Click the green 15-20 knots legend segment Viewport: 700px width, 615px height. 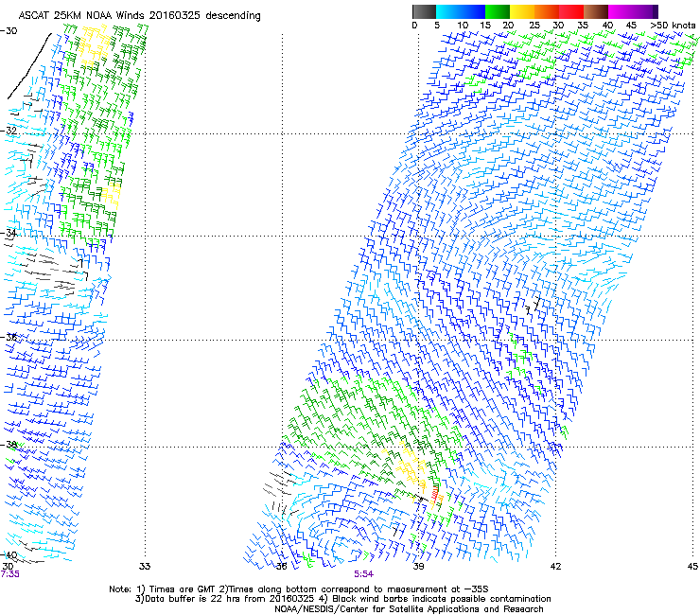(x=498, y=11)
